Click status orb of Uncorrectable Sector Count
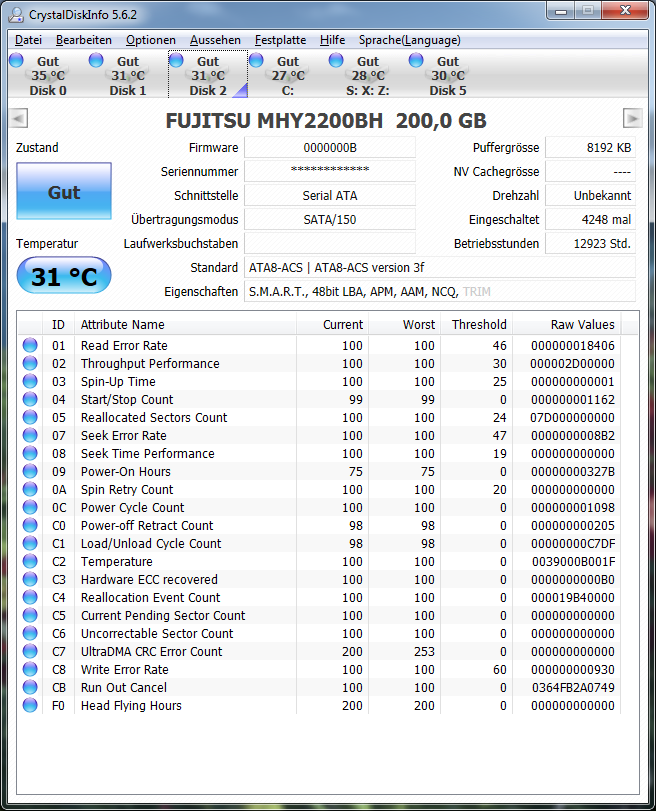657x811 pixels. 30,633
